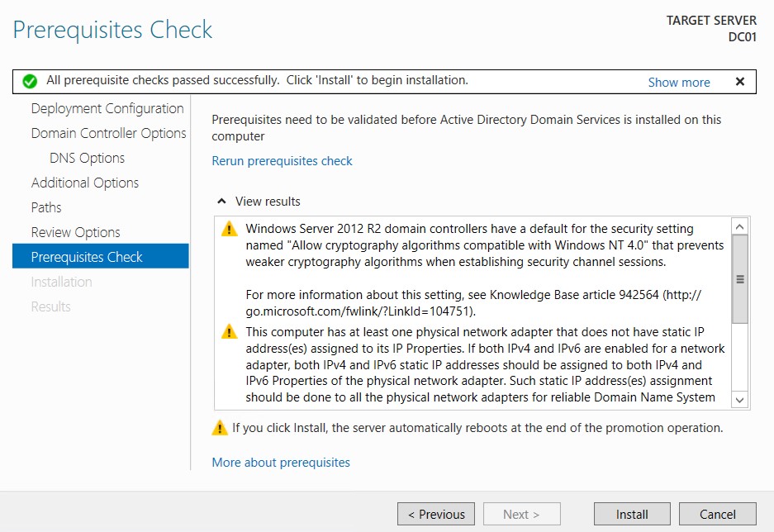This screenshot has height=532, width=774.
Task: Click the greyed-out Installation step
Action: coord(61,282)
